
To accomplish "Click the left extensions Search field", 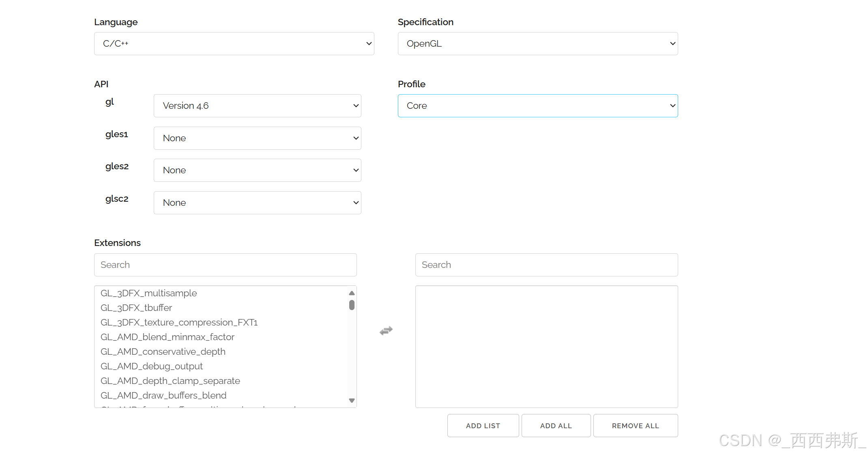I will (225, 265).
